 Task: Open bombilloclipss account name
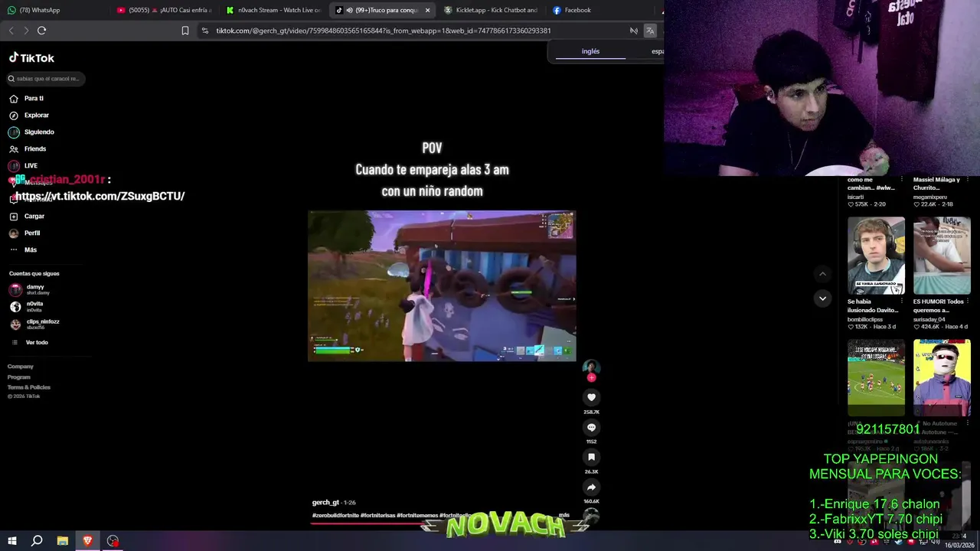pyautogui.click(x=865, y=319)
